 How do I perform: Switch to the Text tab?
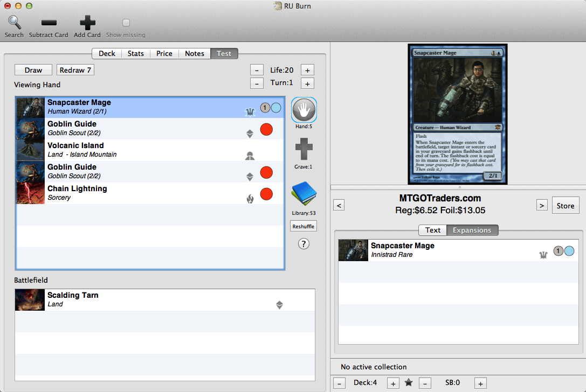(x=433, y=230)
